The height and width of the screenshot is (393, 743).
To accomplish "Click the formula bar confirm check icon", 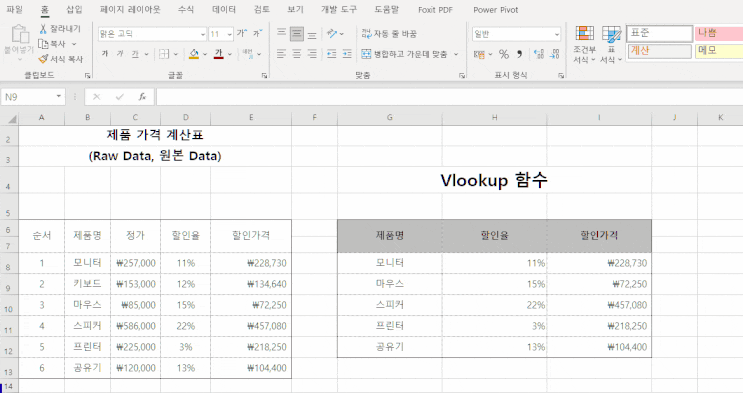I will tap(119, 97).
